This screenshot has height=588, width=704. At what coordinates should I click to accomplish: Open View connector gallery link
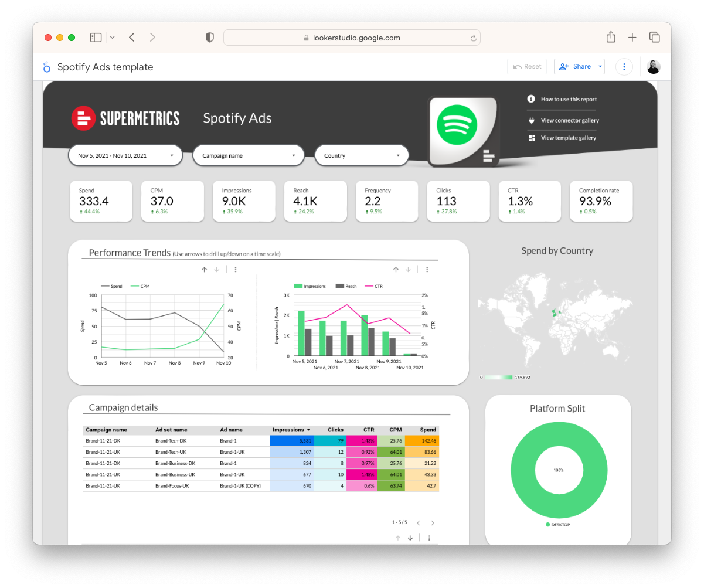[x=569, y=121]
